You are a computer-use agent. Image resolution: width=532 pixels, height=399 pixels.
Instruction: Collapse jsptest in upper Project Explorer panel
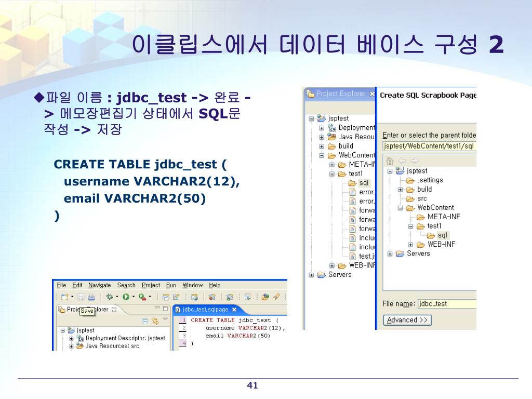click(x=311, y=119)
